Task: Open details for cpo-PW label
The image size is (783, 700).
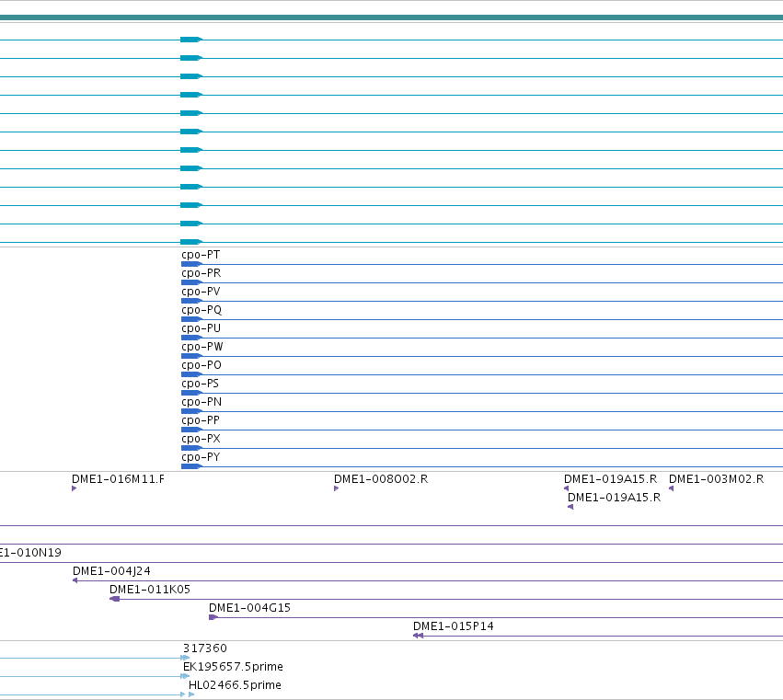Action: [x=202, y=347]
